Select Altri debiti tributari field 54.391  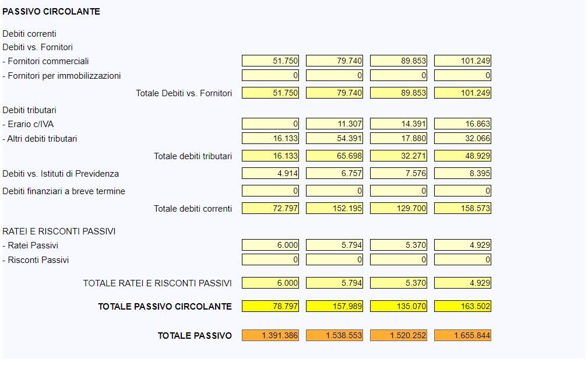pos(335,138)
